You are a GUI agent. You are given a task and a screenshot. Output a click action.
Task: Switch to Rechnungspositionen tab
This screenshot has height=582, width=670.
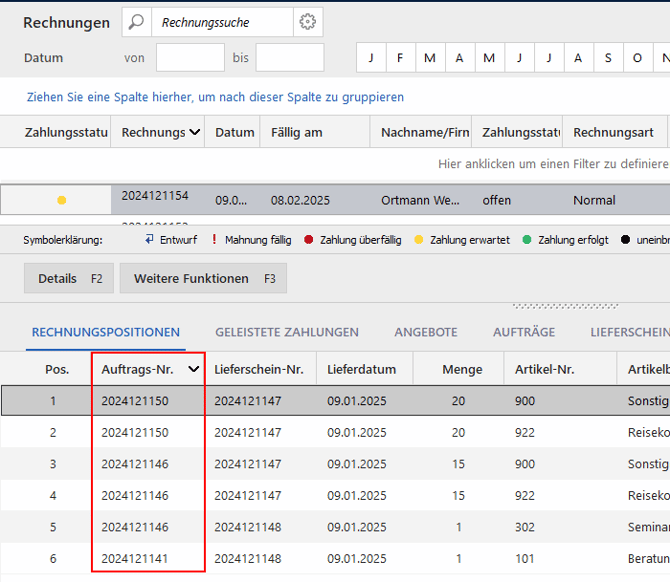tap(106, 332)
